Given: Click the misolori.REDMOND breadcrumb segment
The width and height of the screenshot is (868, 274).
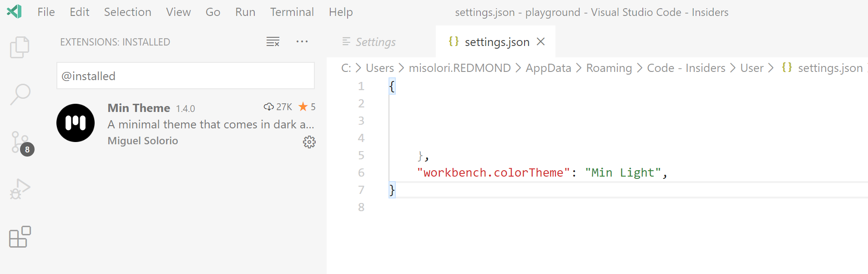Looking at the screenshot, I should coord(459,68).
